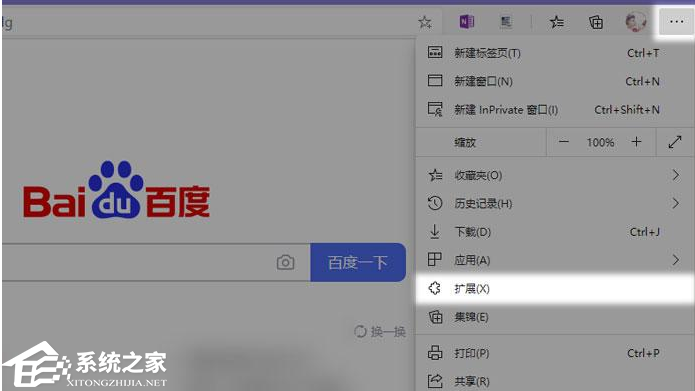Click the 换一换 refresh link
695x391 pixels.
click(x=380, y=332)
